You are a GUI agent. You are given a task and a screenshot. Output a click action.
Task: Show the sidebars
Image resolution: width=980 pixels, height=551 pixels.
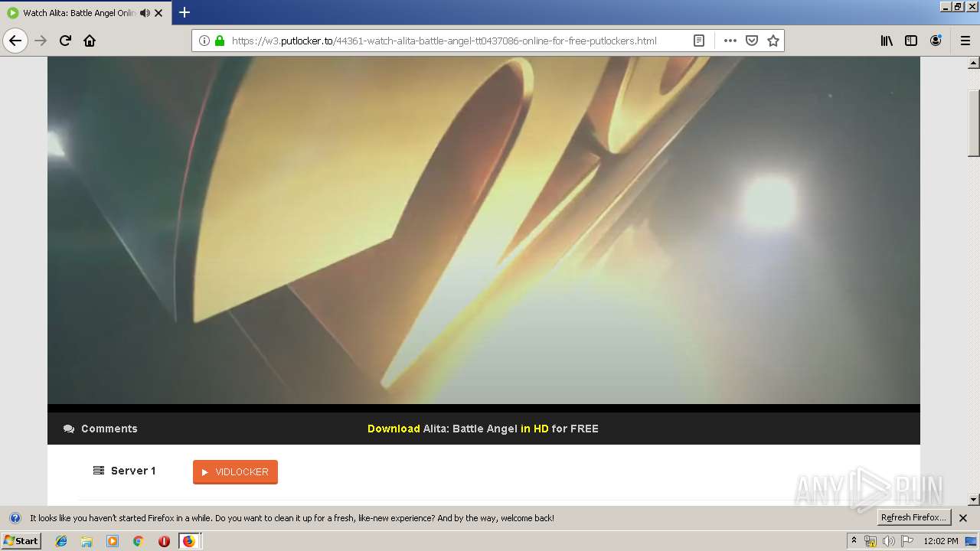(911, 41)
